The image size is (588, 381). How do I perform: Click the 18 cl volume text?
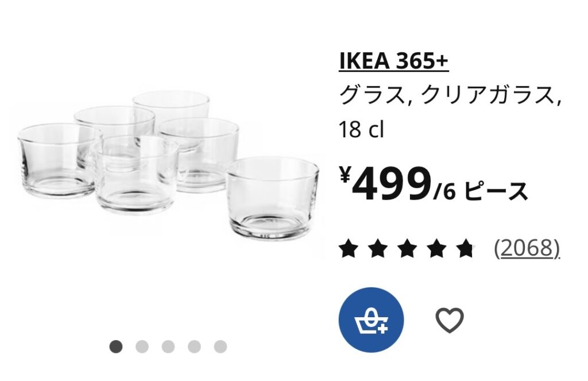(x=361, y=130)
